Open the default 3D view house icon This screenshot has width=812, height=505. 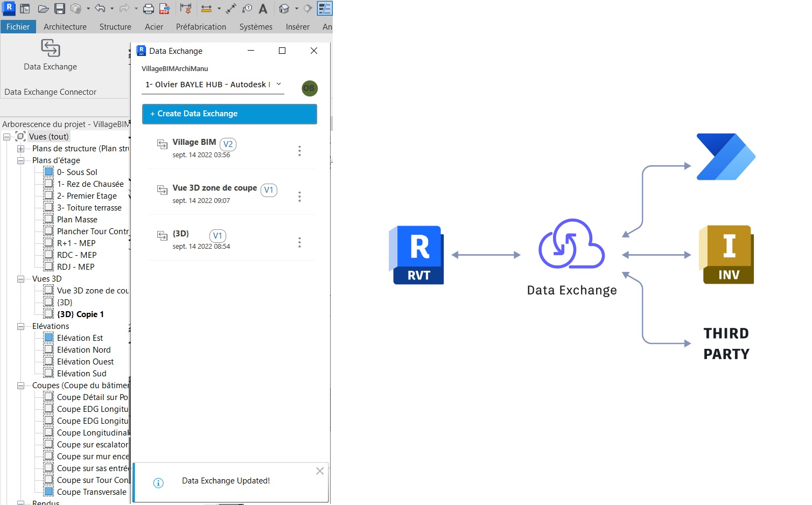click(x=284, y=9)
